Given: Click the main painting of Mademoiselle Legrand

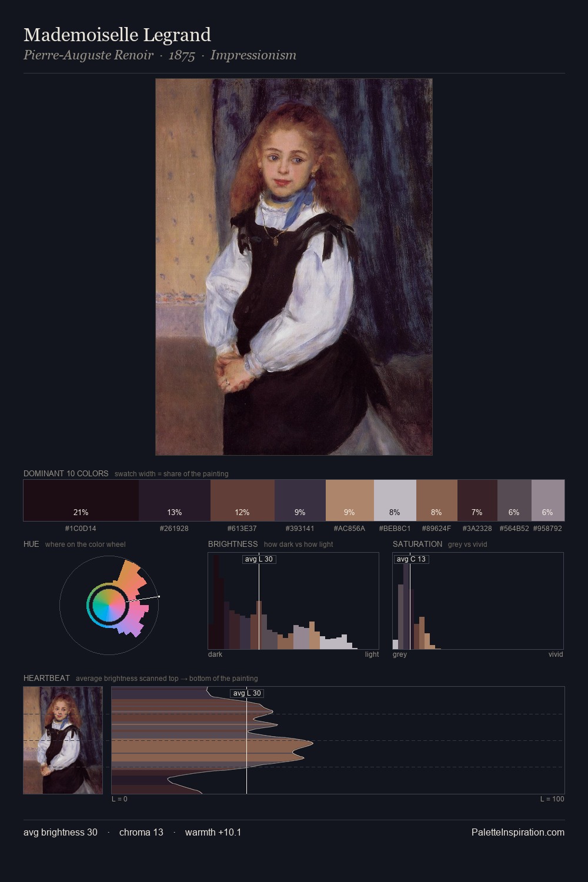Looking at the screenshot, I should pyautogui.click(x=294, y=267).
